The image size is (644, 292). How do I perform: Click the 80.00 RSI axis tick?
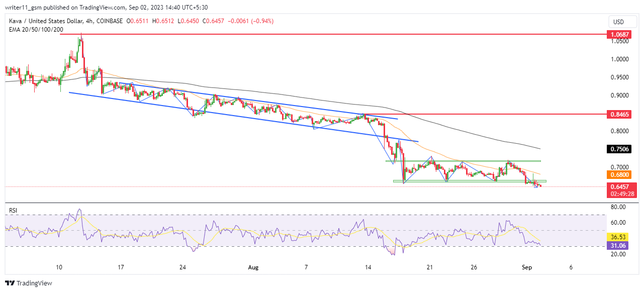tap(618, 207)
